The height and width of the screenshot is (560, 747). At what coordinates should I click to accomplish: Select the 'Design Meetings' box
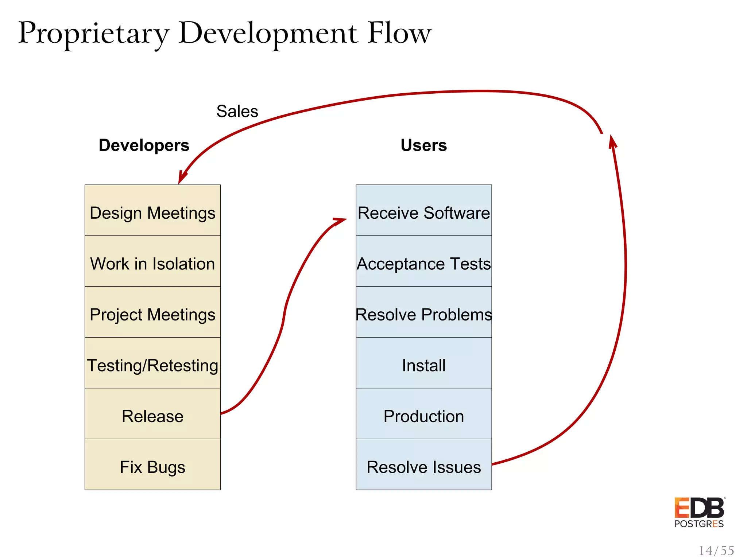[x=152, y=210]
